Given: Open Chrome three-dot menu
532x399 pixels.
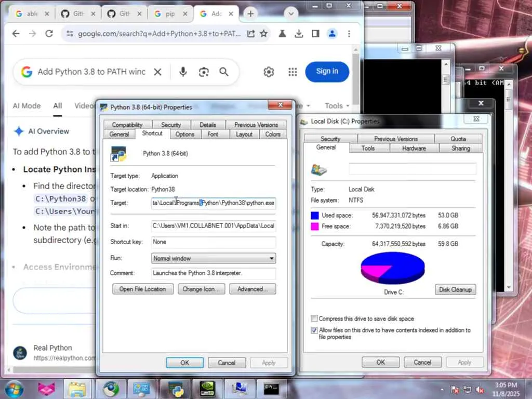Looking at the screenshot, I should (x=349, y=34).
